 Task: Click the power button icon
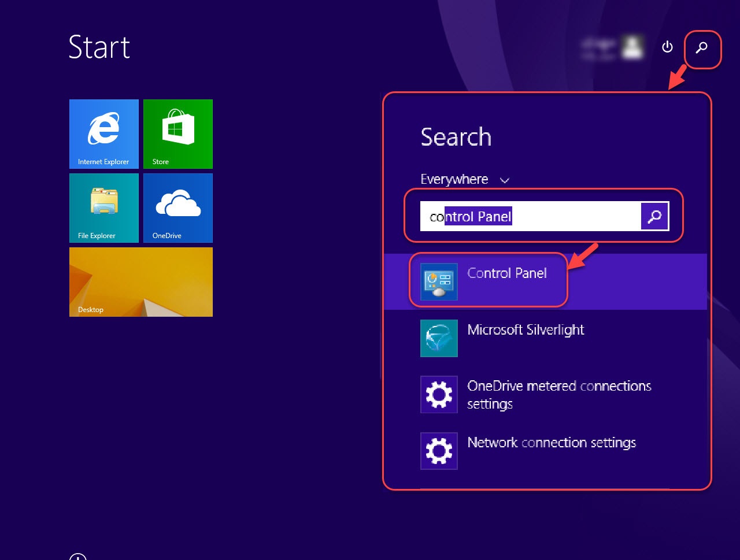click(x=667, y=47)
